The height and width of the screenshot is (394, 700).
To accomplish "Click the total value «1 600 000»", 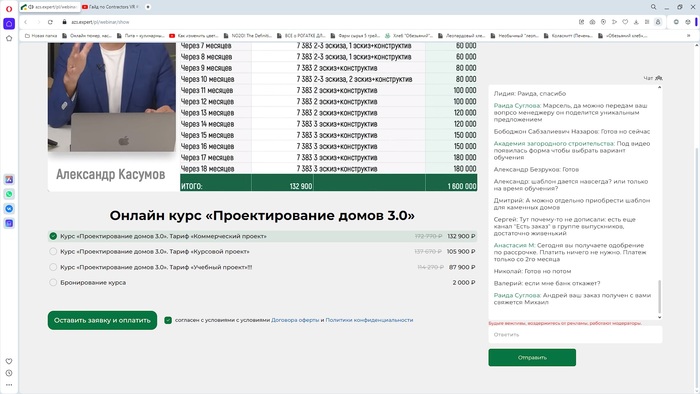I will click(x=462, y=186).
